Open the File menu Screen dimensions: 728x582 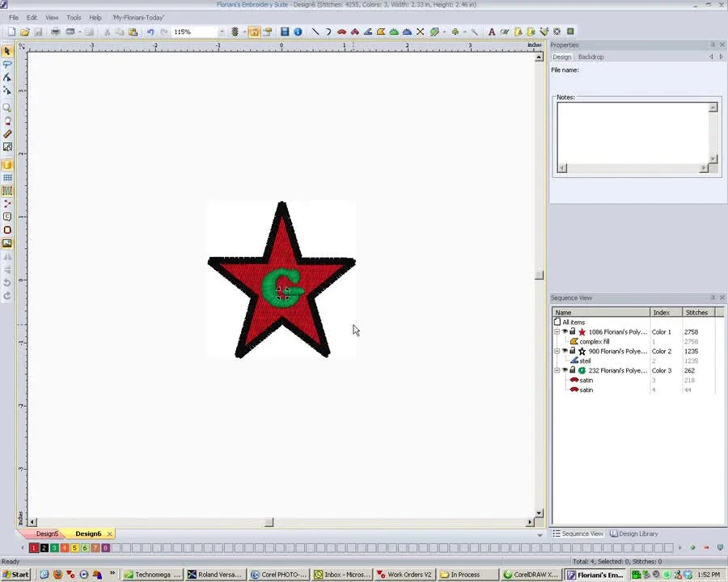pos(14,18)
